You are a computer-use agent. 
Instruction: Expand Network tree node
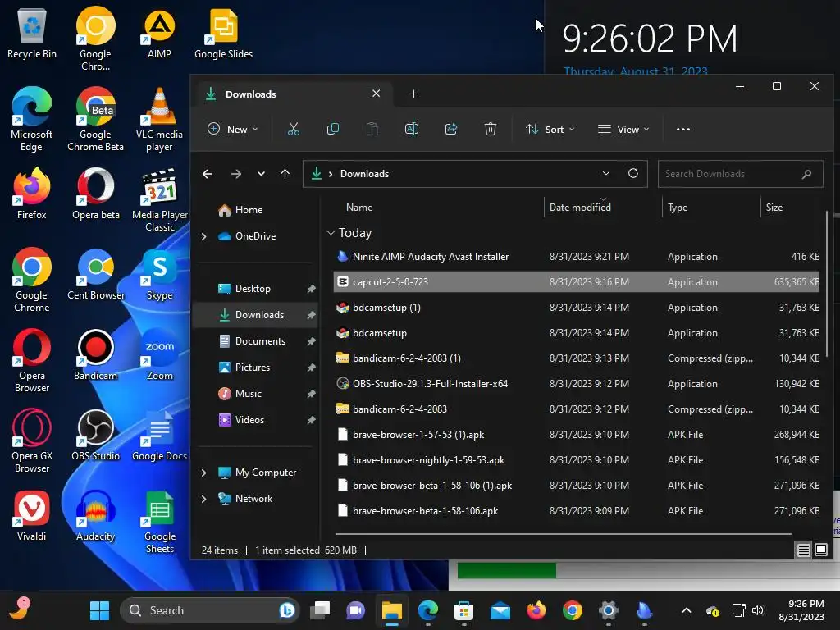pos(203,499)
